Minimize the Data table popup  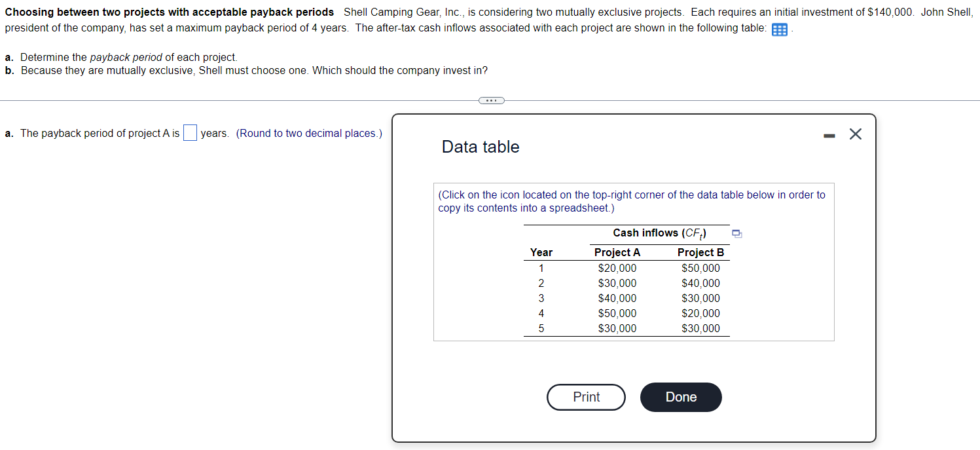(829, 135)
